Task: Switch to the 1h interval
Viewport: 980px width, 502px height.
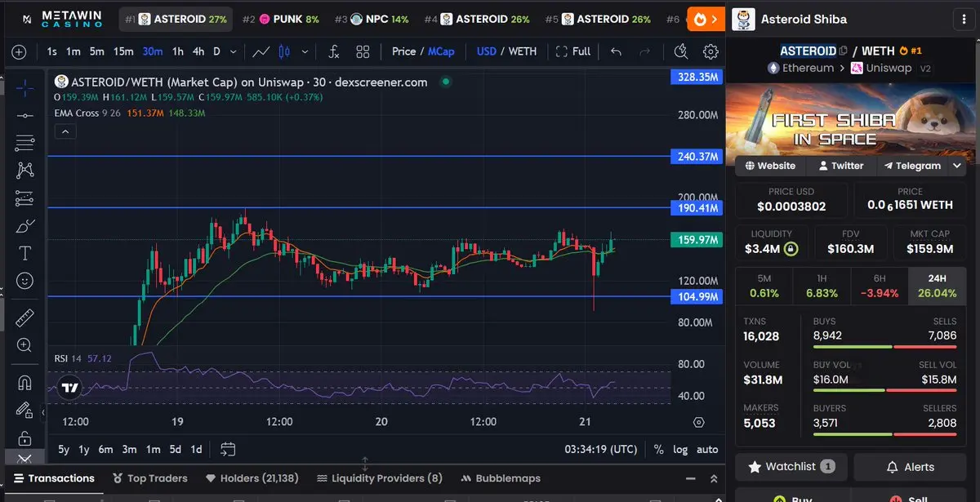Action: tap(177, 51)
